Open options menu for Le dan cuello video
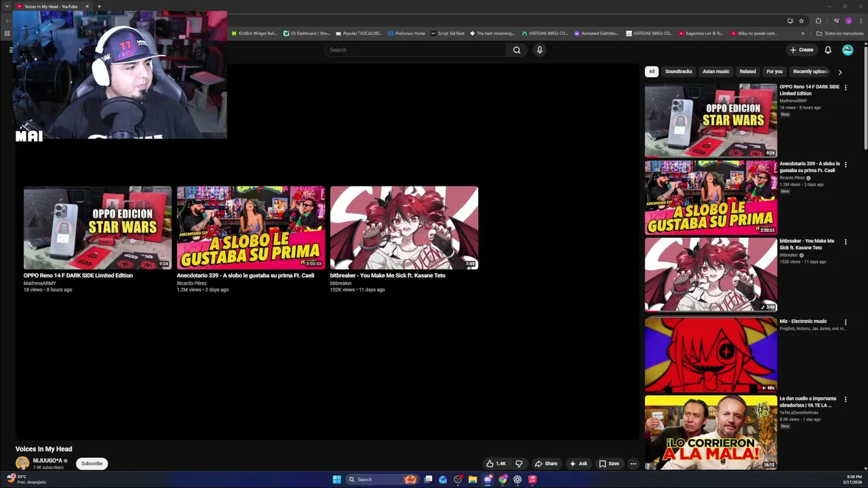 click(x=846, y=399)
